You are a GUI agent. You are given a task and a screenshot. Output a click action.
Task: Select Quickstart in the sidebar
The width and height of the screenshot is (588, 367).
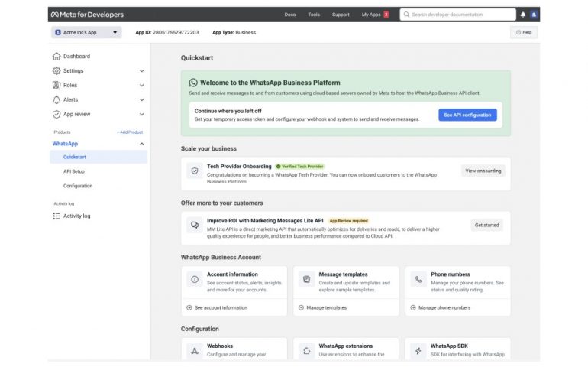pos(99,157)
